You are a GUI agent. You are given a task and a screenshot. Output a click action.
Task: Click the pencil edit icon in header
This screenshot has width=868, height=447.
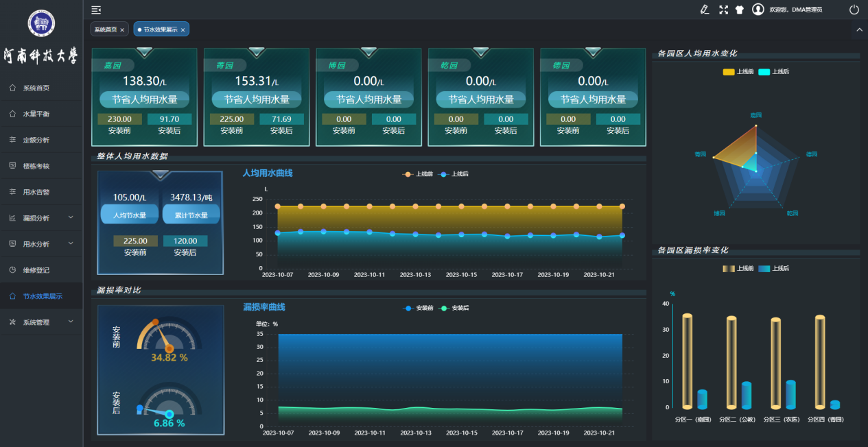click(x=704, y=10)
